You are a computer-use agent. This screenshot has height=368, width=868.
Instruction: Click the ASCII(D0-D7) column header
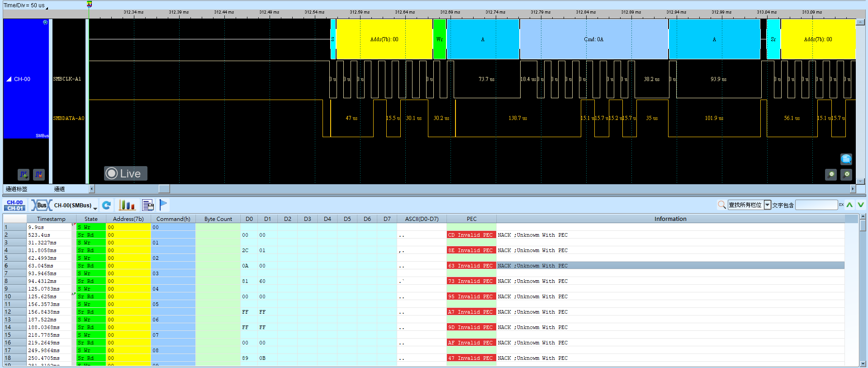tap(422, 219)
